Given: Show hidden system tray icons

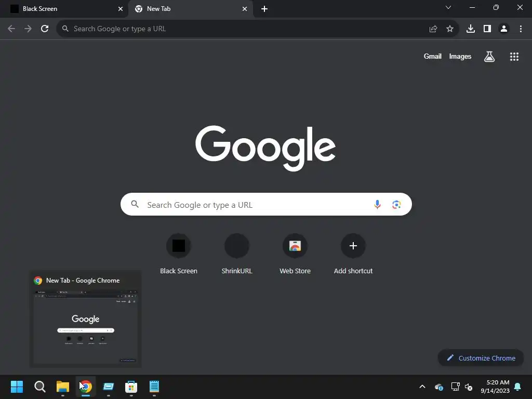Looking at the screenshot, I should [x=422, y=387].
